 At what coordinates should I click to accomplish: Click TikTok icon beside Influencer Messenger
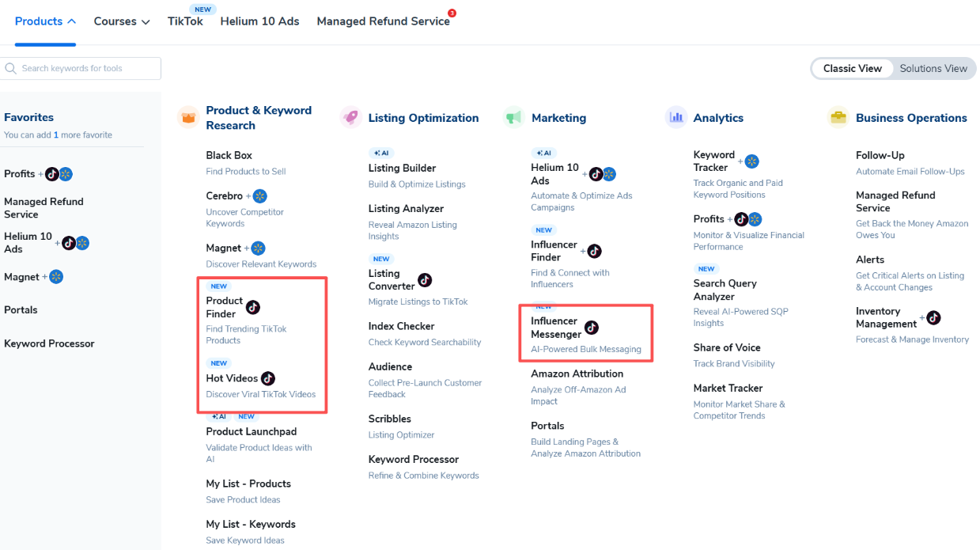pyautogui.click(x=592, y=328)
